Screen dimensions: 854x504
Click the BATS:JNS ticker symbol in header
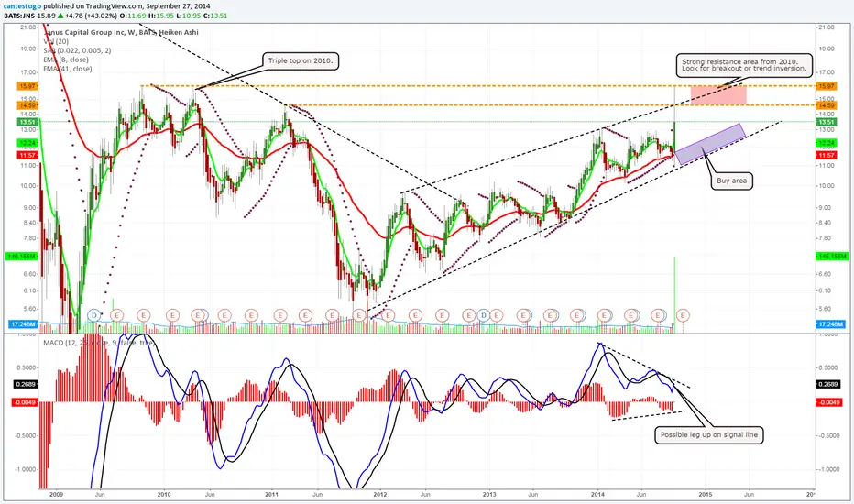coord(19,16)
